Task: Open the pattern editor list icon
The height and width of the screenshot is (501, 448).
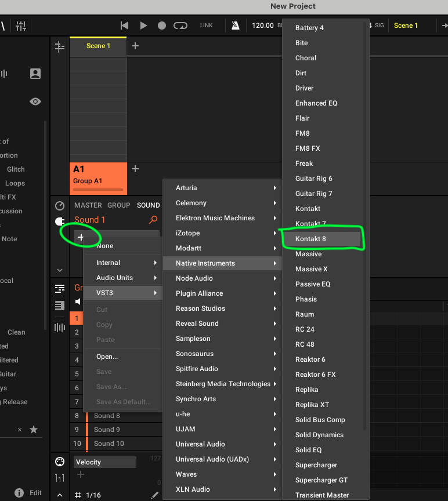Action: point(60,289)
